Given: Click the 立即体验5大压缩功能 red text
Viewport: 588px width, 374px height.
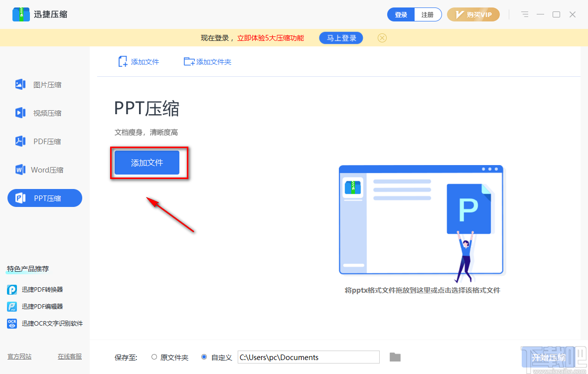Looking at the screenshot, I should [271, 38].
